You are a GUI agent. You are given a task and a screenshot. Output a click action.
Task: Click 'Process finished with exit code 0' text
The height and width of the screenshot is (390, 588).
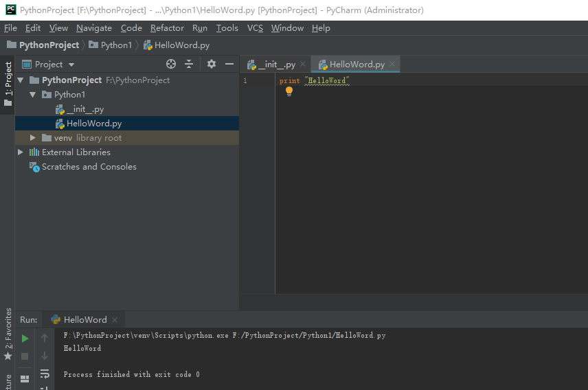[132, 375]
